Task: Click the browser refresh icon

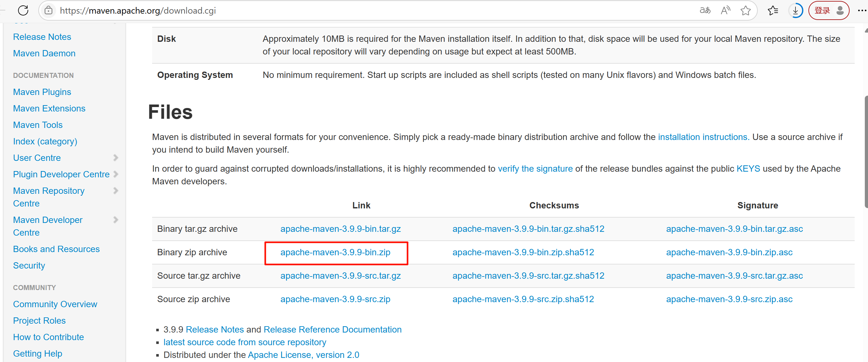Action: point(23,10)
